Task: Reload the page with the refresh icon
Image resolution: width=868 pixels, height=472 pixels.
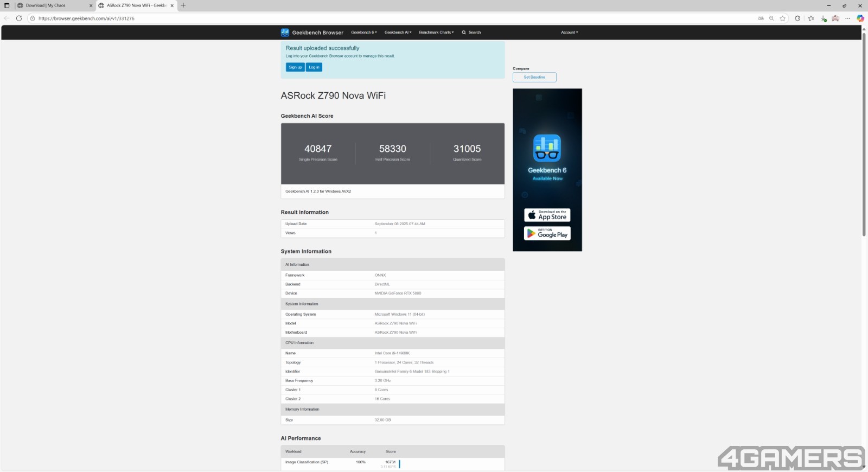Action: click(19, 18)
